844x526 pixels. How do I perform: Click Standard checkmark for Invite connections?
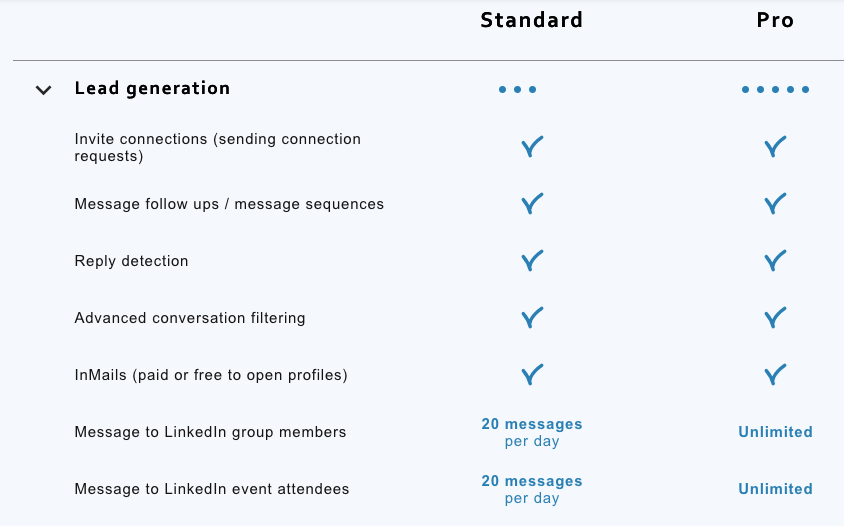(x=532, y=147)
